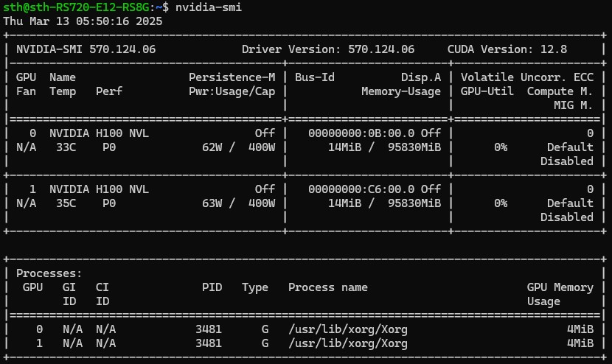Click the nvidia-smi command text

(x=209, y=7)
